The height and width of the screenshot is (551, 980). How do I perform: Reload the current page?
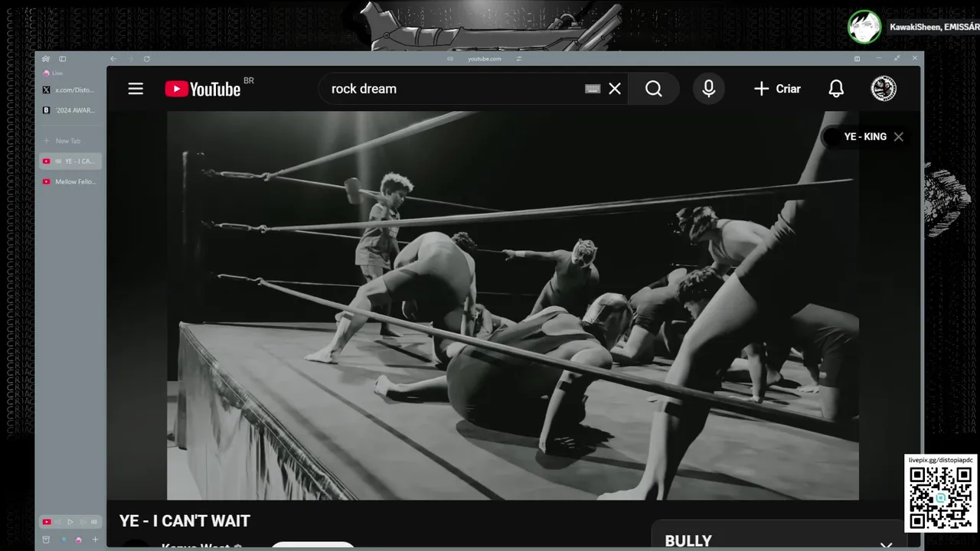pos(146,59)
